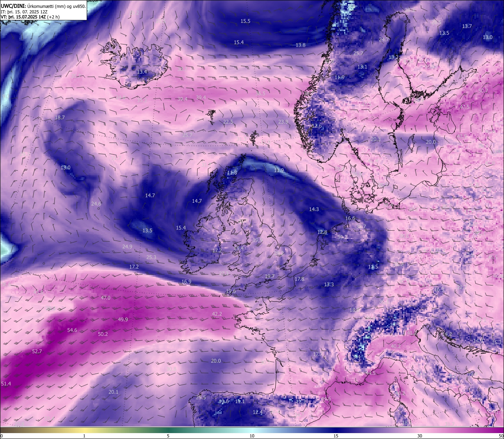Click the 19.6 value label
This screenshot has height=439, width=504.
(231, 291)
